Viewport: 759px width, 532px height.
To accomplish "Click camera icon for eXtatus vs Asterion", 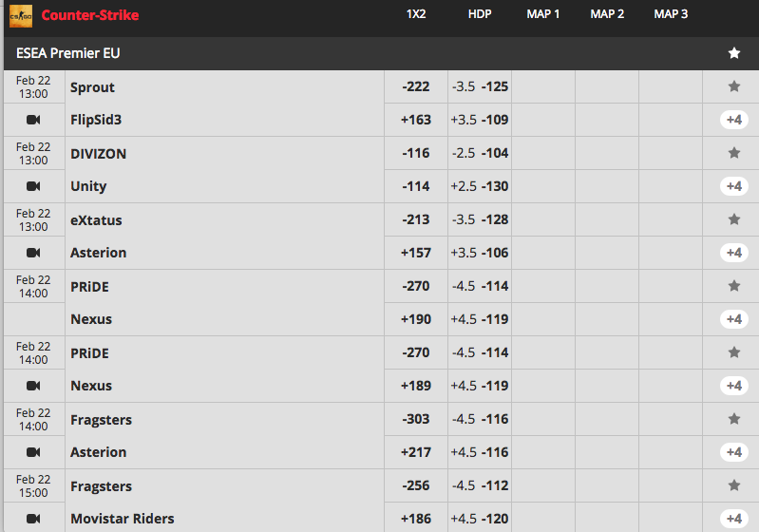I will [x=33, y=253].
